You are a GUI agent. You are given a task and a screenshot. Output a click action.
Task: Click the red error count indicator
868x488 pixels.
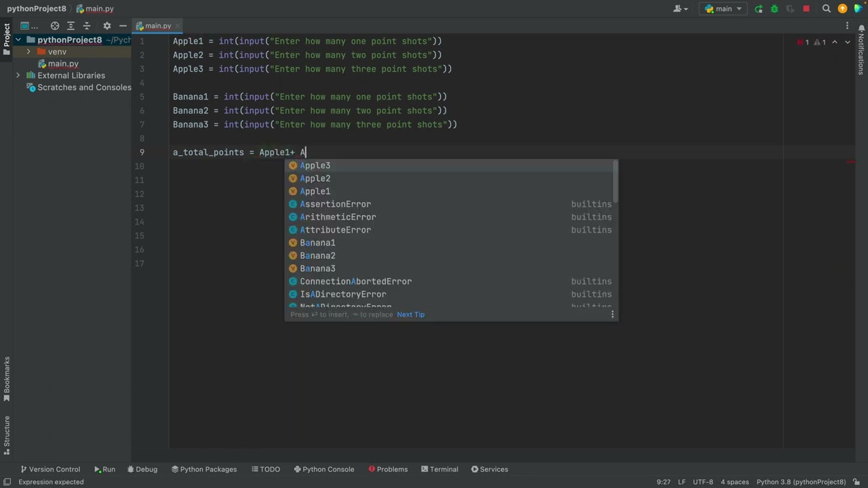pos(803,42)
